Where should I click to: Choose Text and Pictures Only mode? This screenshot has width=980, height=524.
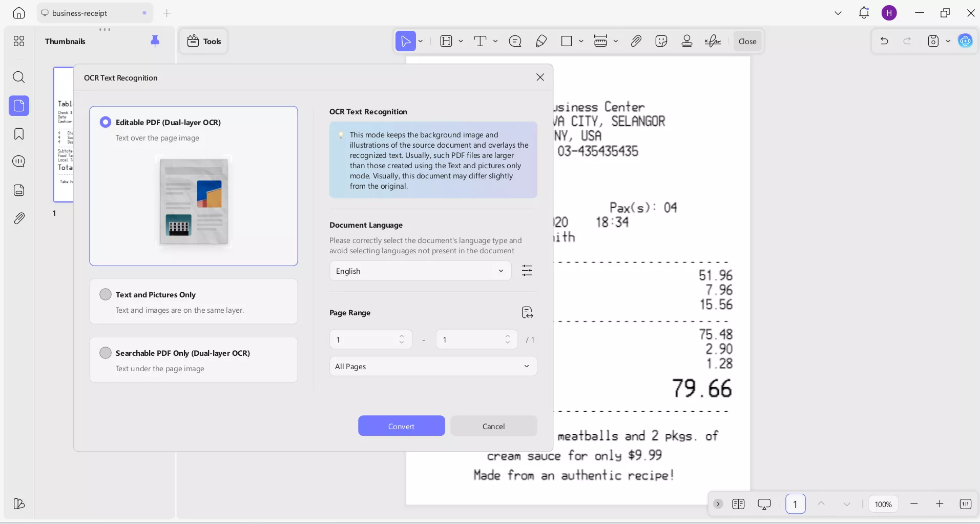pos(106,294)
